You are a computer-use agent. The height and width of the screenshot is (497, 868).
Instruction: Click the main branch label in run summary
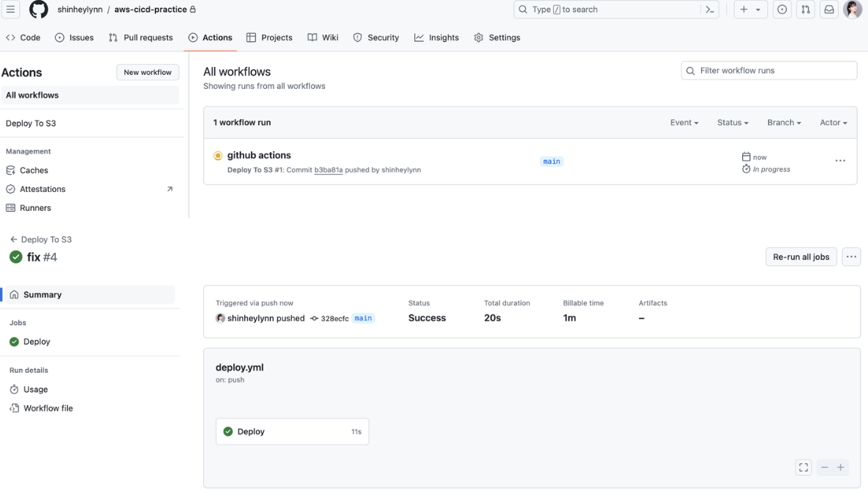[363, 318]
